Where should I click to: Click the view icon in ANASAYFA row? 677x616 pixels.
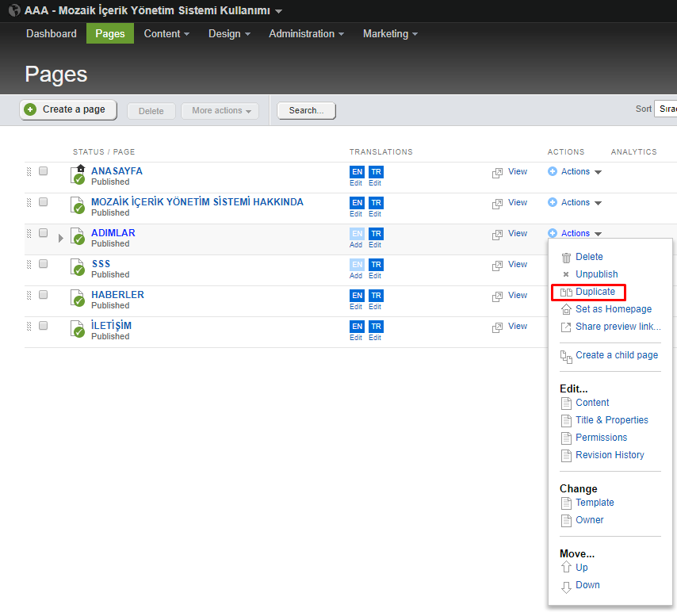[497, 173]
